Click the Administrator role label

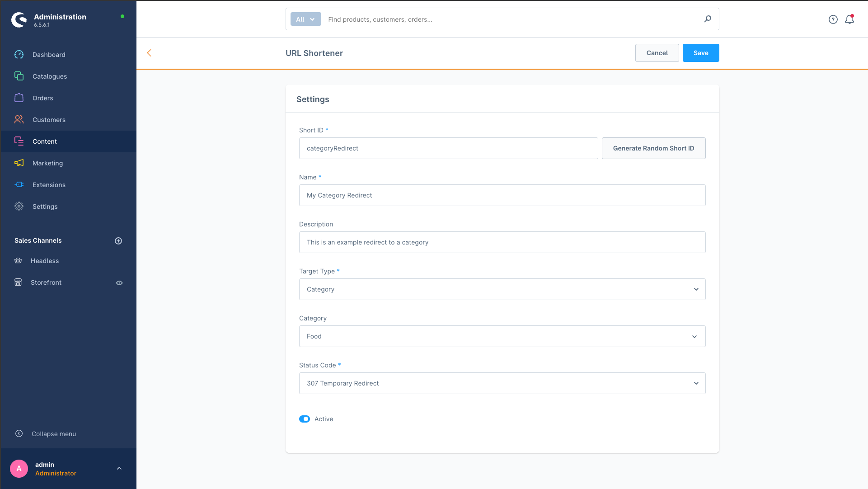click(56, 473)
